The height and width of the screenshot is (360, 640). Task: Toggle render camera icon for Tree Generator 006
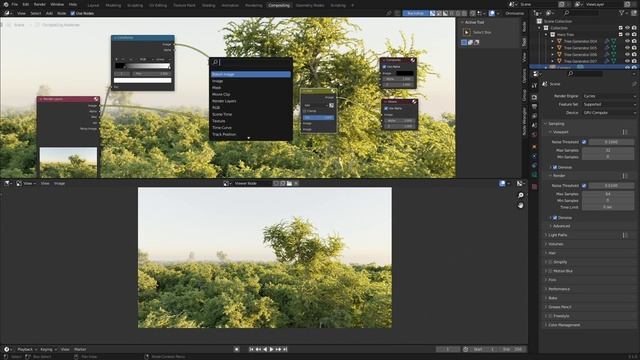tap(634, 54)
